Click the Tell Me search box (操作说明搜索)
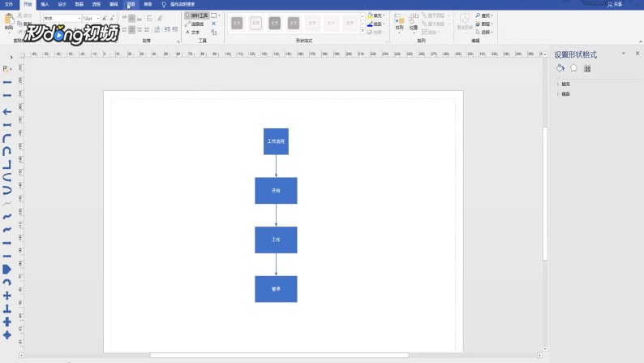Screen dimensions: 644x363 pos(182,4)
